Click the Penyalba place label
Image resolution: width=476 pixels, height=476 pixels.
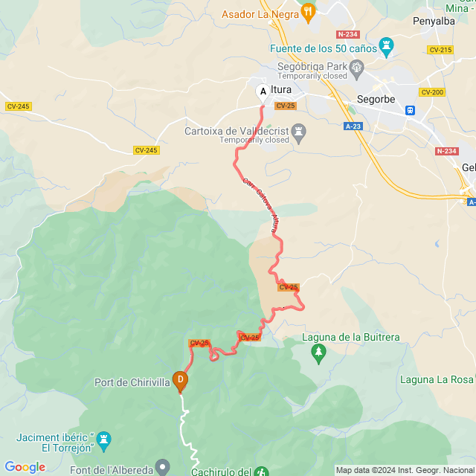click(x=434, y=22)
